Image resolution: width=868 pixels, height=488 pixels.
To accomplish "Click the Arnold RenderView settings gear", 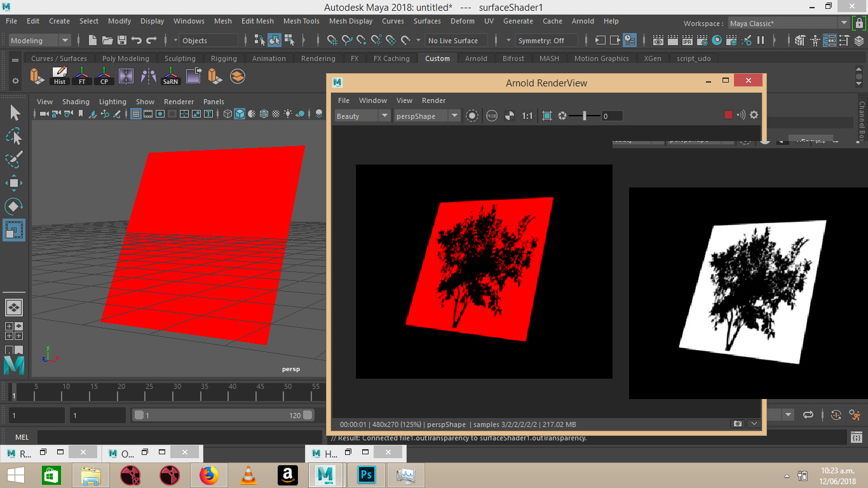I will click(x=754, y=115).
